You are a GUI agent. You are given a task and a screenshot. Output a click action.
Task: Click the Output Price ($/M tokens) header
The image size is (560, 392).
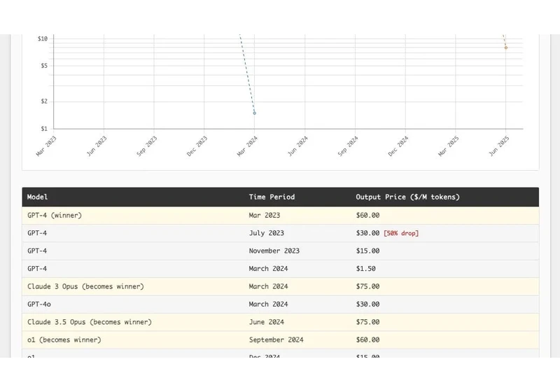coord(407,197)
